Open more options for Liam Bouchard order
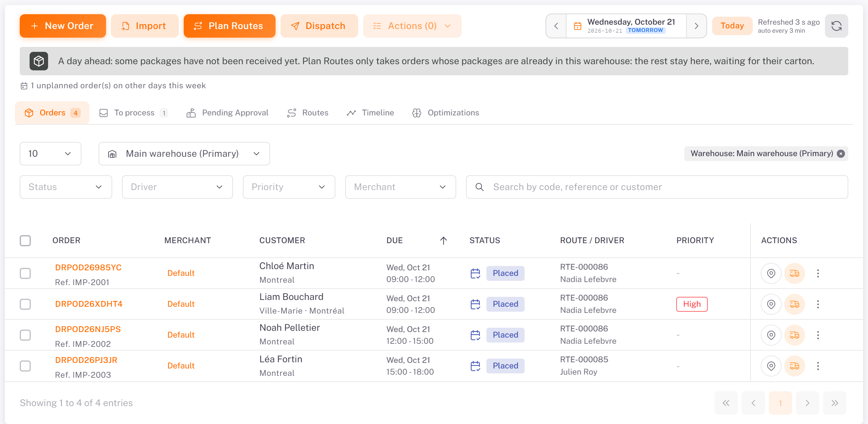Image resolution: width=868 pixels, height=424 pixels. point(818,304)
